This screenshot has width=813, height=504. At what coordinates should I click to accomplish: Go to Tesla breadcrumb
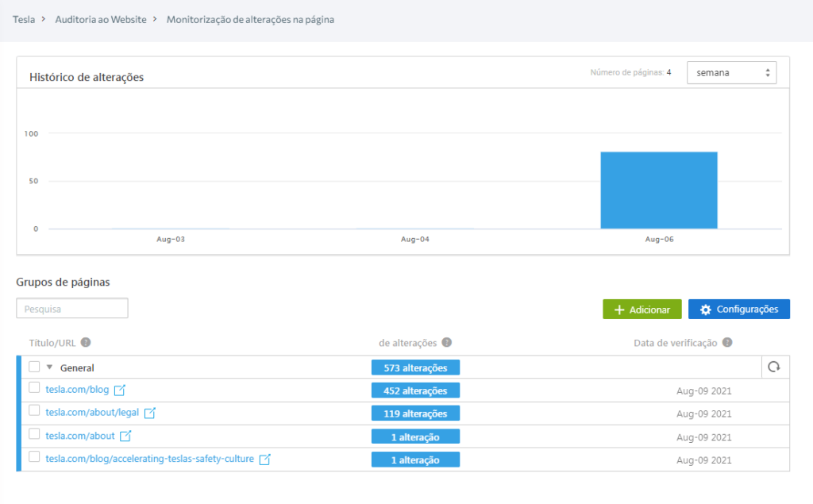tap(24, 20)
